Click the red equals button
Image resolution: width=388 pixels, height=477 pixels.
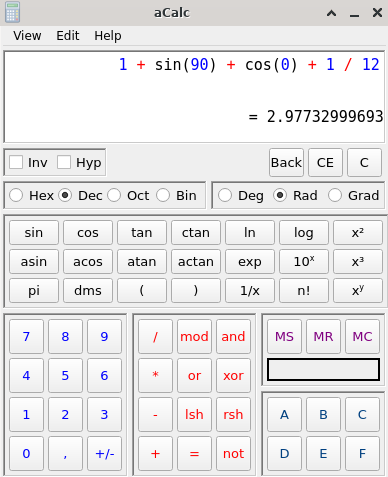pos(194,453)
